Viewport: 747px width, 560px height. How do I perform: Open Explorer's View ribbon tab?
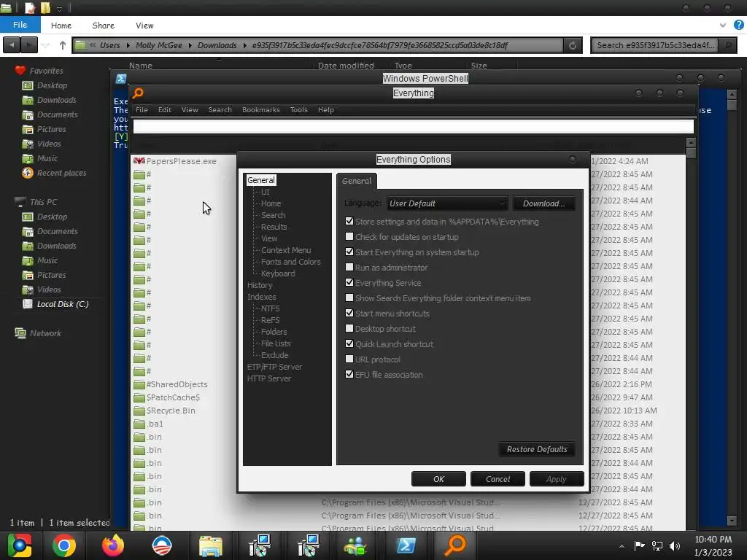click(144, 26)
